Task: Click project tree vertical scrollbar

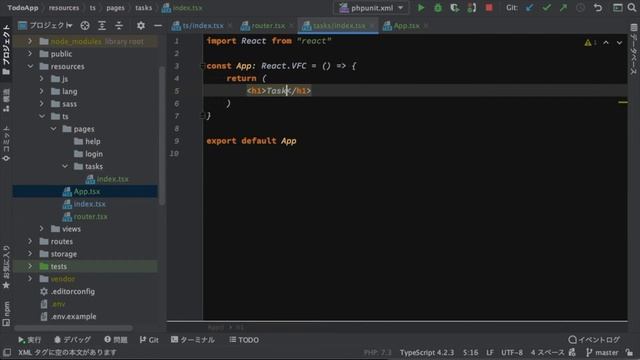Action: (162, 135)
